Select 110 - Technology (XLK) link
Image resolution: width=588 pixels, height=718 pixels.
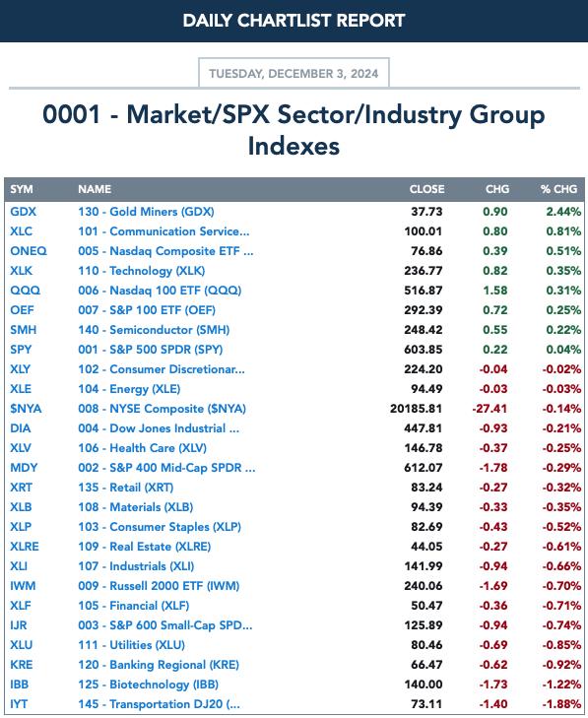pyautogui.click(x=142, y=271)
